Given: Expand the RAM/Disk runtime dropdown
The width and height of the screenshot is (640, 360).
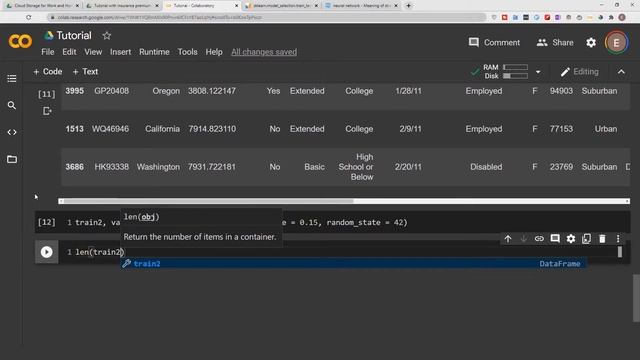Looking at the screenshot, I should (x=538, y=72).
